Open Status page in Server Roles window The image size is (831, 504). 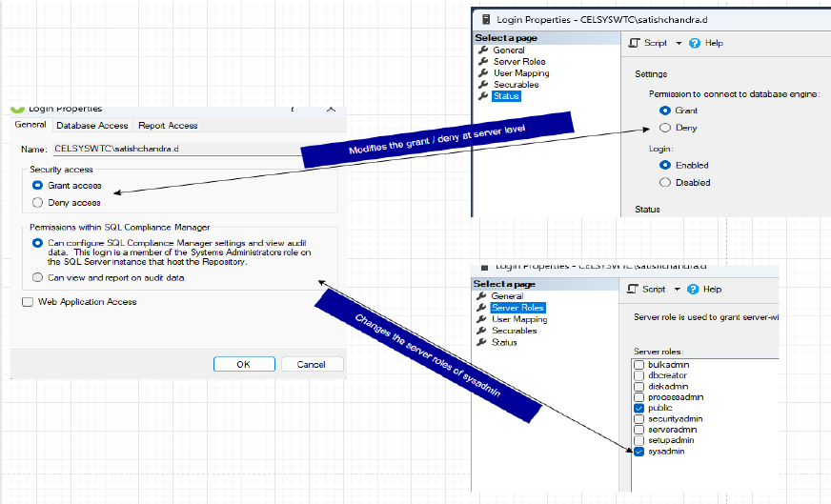(504, 342)
